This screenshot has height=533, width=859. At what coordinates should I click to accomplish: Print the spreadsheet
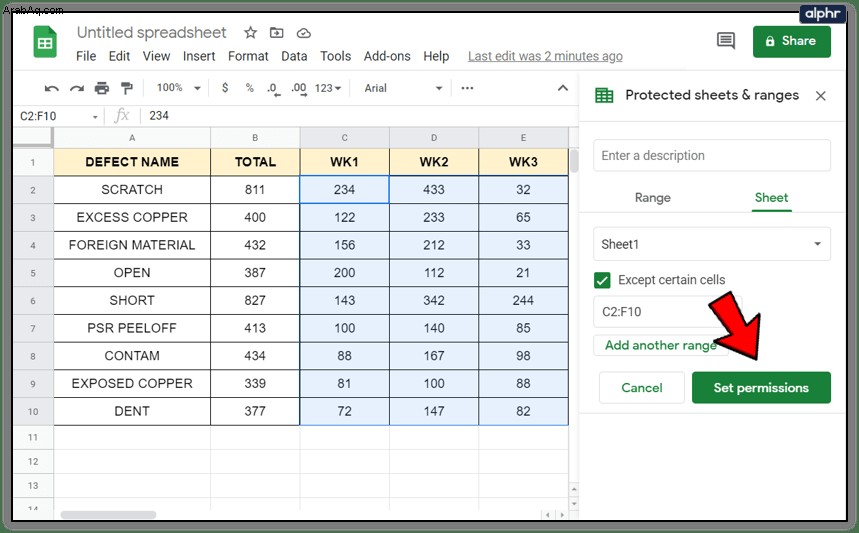pos(101,88)
